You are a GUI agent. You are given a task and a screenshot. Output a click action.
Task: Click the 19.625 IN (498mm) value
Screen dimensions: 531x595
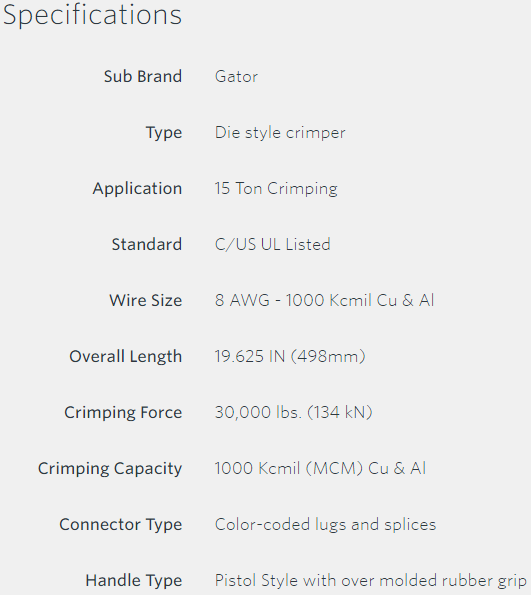[290, 357]
